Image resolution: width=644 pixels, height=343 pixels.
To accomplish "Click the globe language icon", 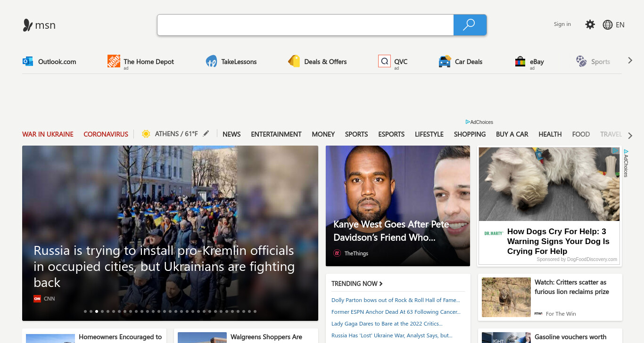I will 608,25.
